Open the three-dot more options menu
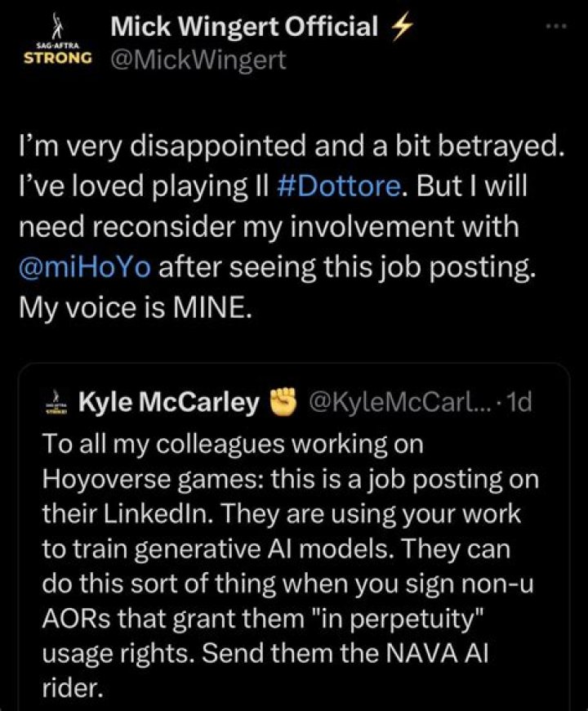 click(x=557, y=27)
